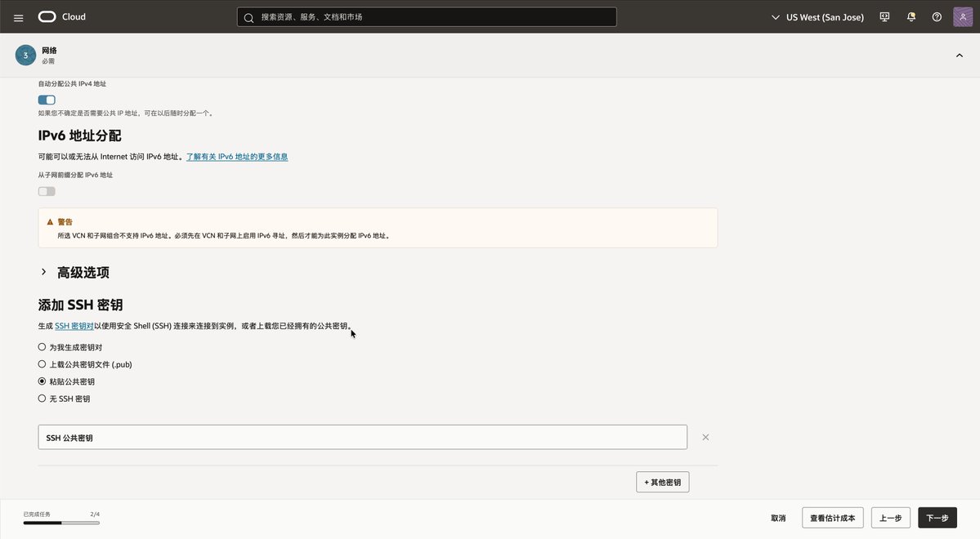Collapse the 网络 section with the chevron
The width and height of the screenshot is (980, 539).
(x=960, y=56)
